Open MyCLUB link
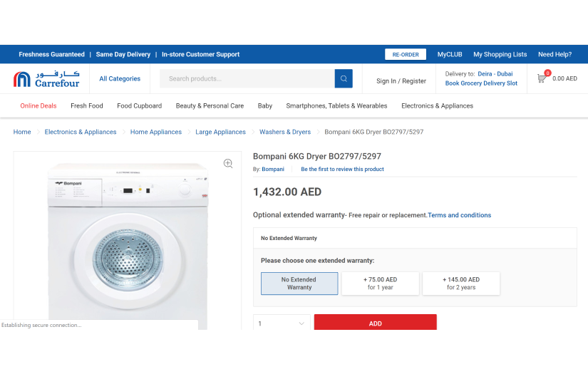The width and height of the screenshot is (588, 374). 450,54
